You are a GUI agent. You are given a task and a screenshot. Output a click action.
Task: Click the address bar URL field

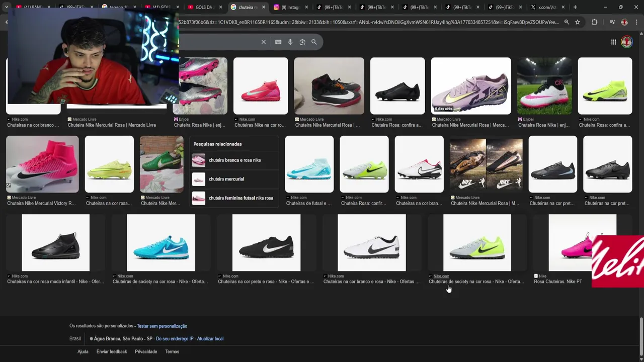tap(369, 22)
